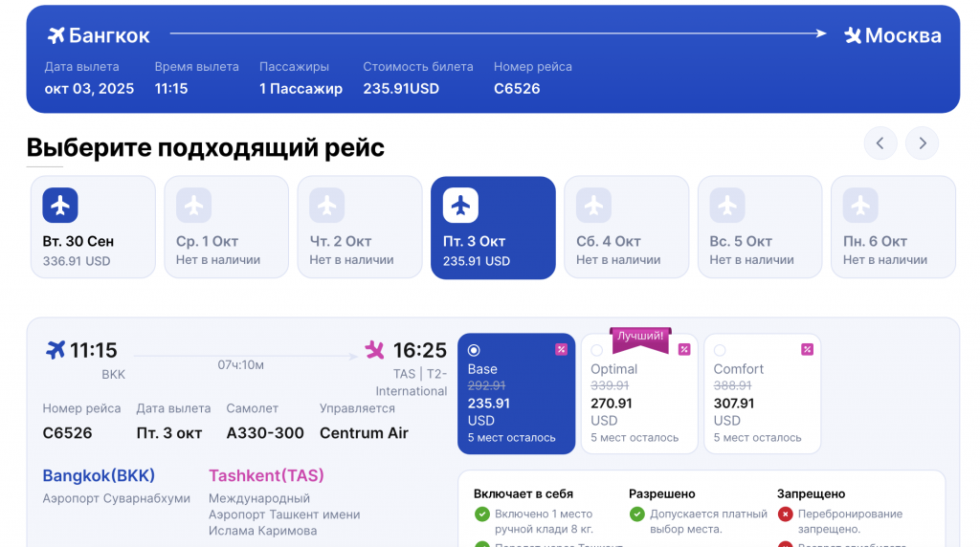Click the discount percent icon on Base fare
This screenshot has height=547, width=980.
[561, 350]
